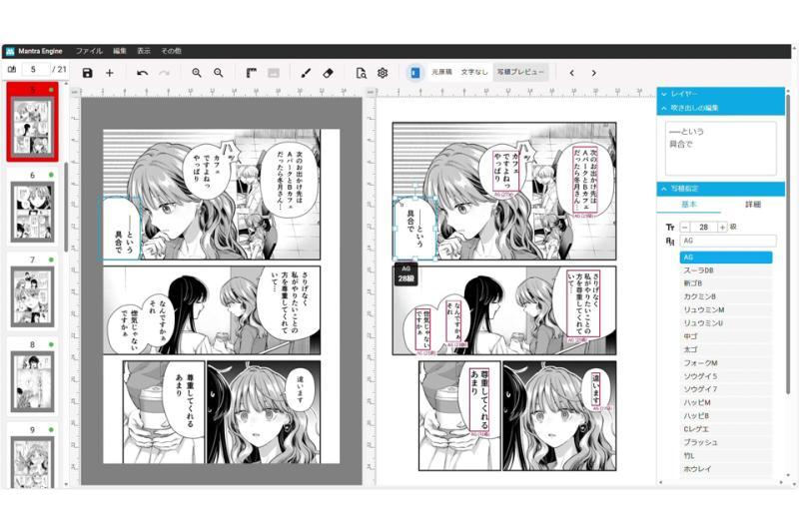Click the Tr font size icon
Screen dimensions: 799x532
670,227
